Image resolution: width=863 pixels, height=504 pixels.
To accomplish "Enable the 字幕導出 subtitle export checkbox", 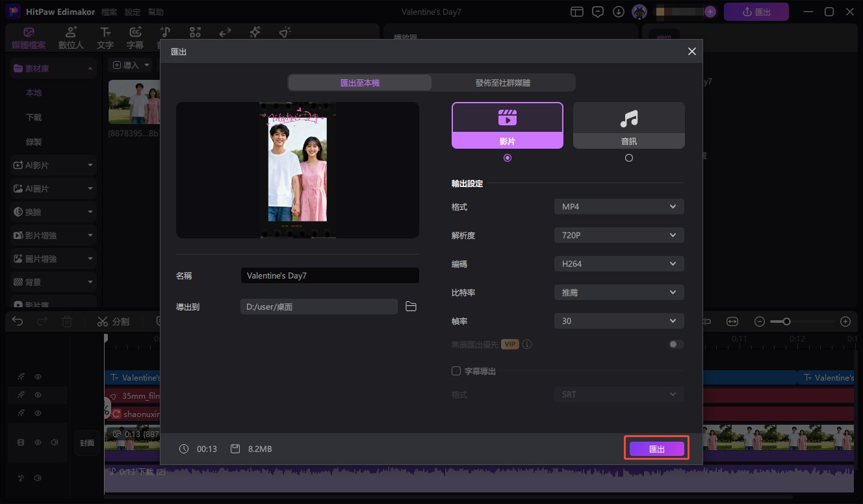I will pyautogui.click(x=456, y=371).
